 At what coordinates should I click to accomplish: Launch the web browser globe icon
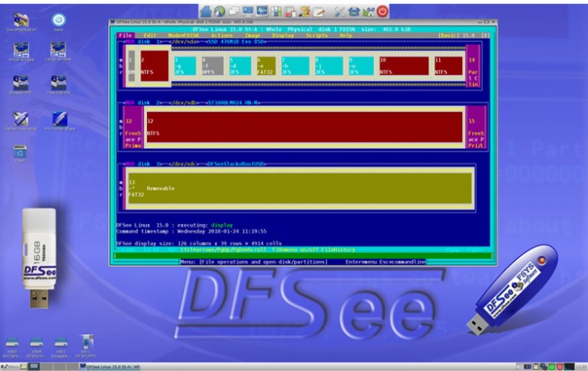click(x=220, y=11)
